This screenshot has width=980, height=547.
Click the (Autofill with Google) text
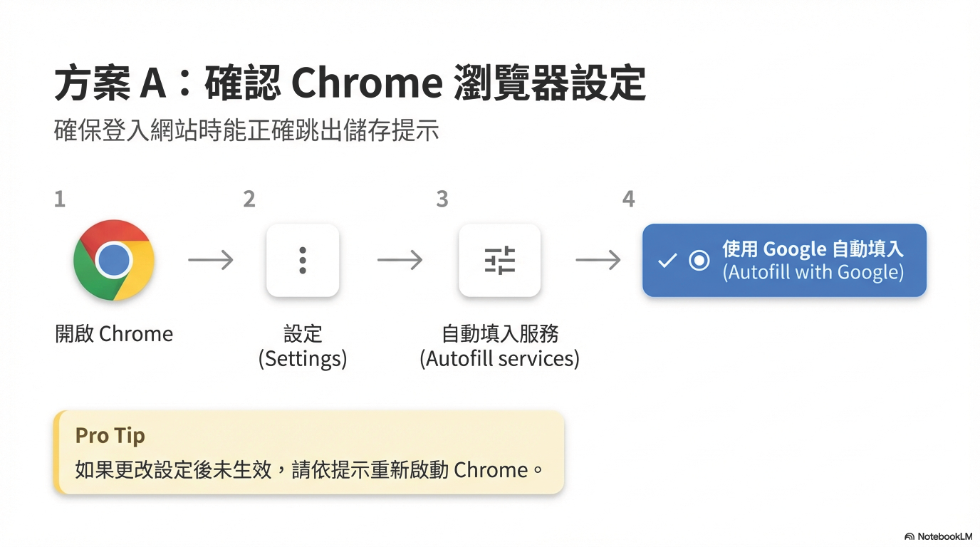[813, 272]
